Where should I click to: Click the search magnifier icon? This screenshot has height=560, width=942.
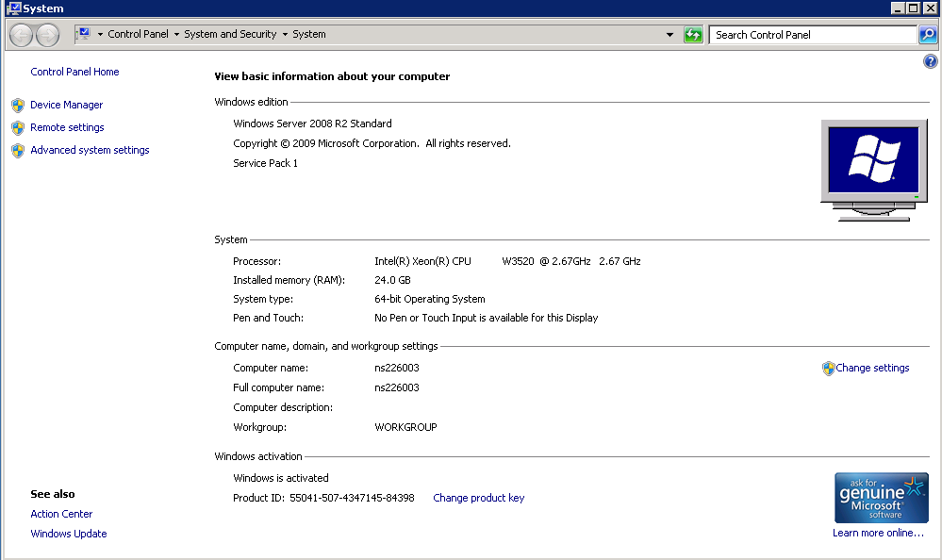tap(928, 35)
